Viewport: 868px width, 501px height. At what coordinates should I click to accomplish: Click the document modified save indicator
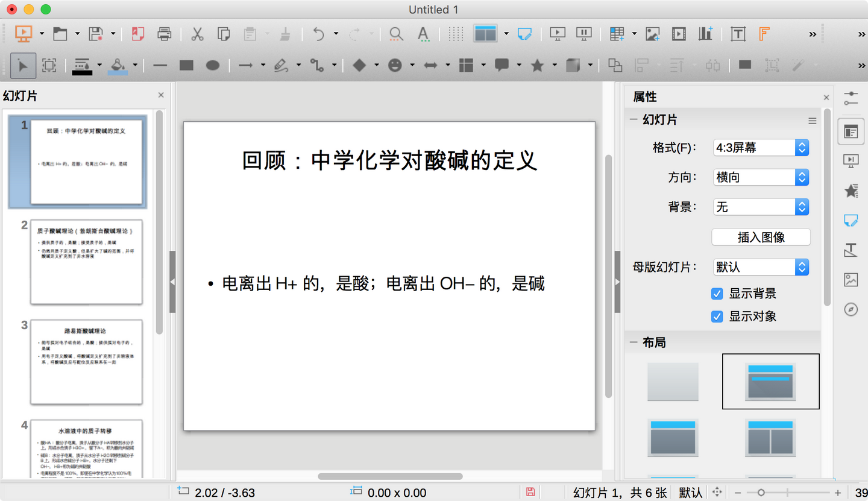pyautogui.click(x=530, y=492)
